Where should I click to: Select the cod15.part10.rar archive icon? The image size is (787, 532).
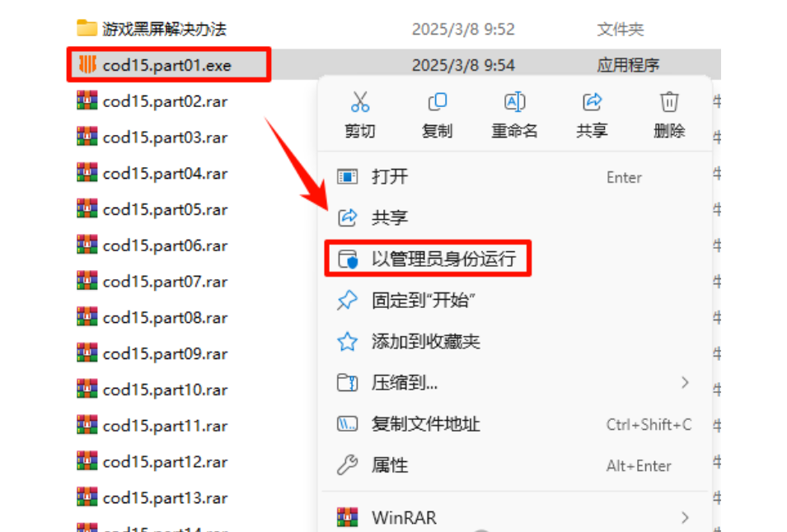(87, 389)
